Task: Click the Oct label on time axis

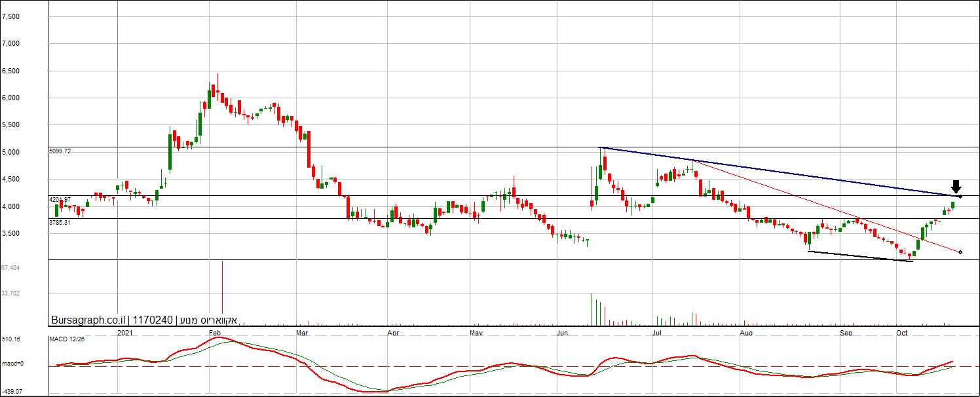Action: (902, 333)
